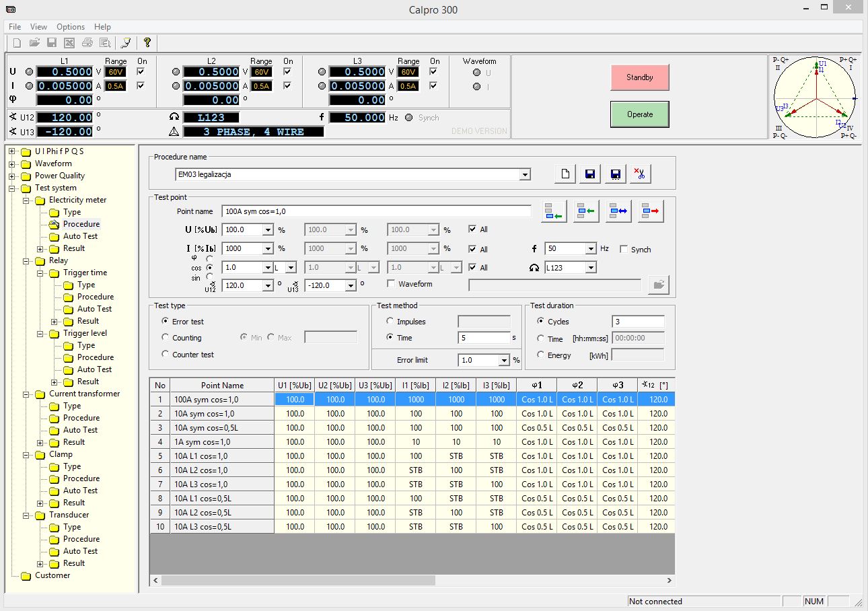Viewport: 868px width, 611px height.
Task: Open the frequency 50 Hz dropdown
Action: coord(591,248)
